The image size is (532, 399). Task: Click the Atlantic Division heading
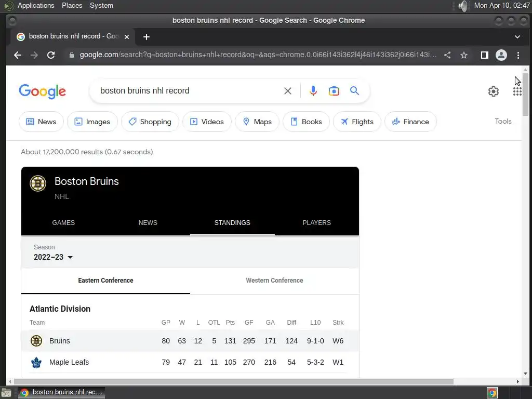[x=60, y=309]
